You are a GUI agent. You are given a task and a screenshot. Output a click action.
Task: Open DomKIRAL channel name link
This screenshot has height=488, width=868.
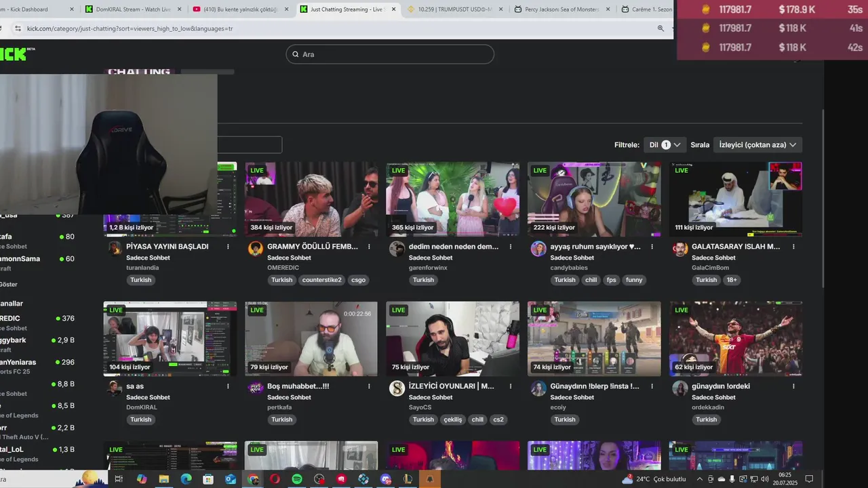pyautogui.click(x=142, y=407)
